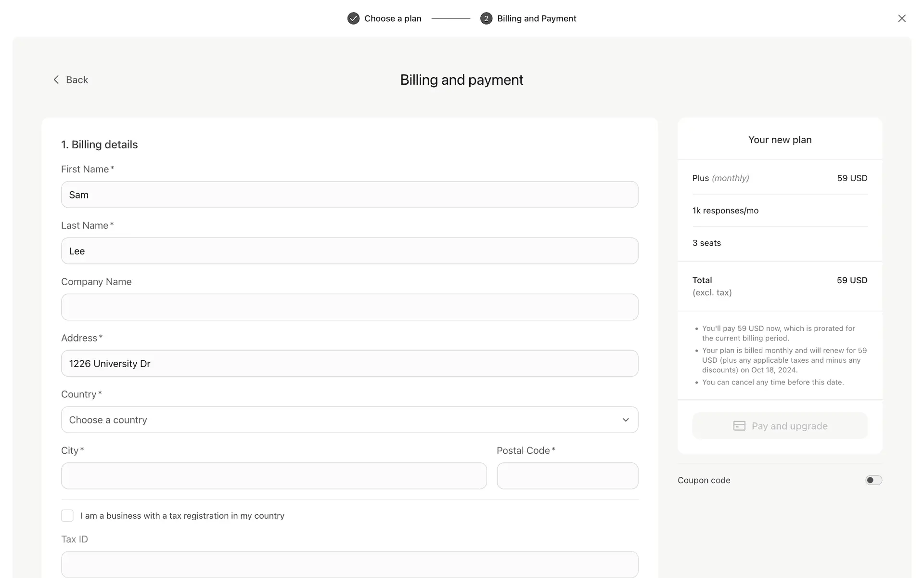Click the Back link text

(77, 79)
